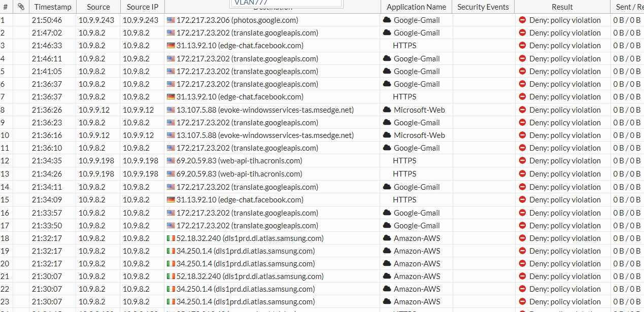Click Google-Gmail label in row 11

click(417, 148)
